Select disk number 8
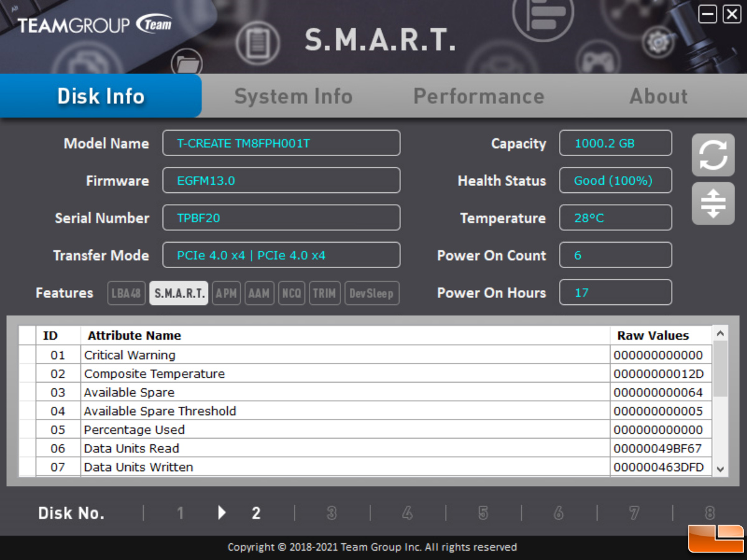Image resolution: width=747 pixels, height=560 pixels. 710,513
